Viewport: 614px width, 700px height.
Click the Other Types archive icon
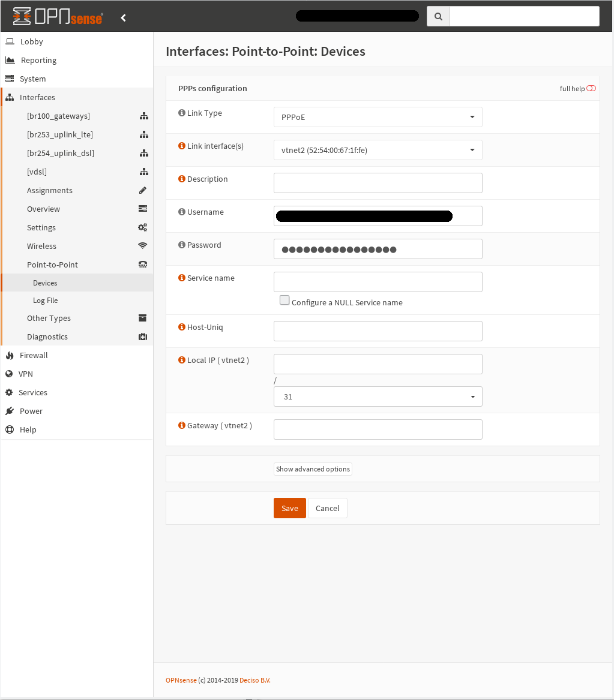click(x=142, y=318)
